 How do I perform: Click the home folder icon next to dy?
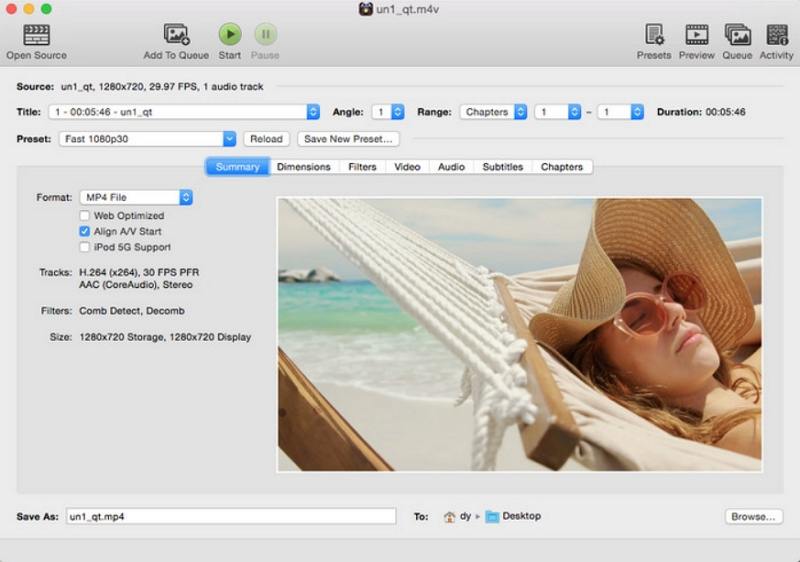pyautogui.click(x=449, y=517)
